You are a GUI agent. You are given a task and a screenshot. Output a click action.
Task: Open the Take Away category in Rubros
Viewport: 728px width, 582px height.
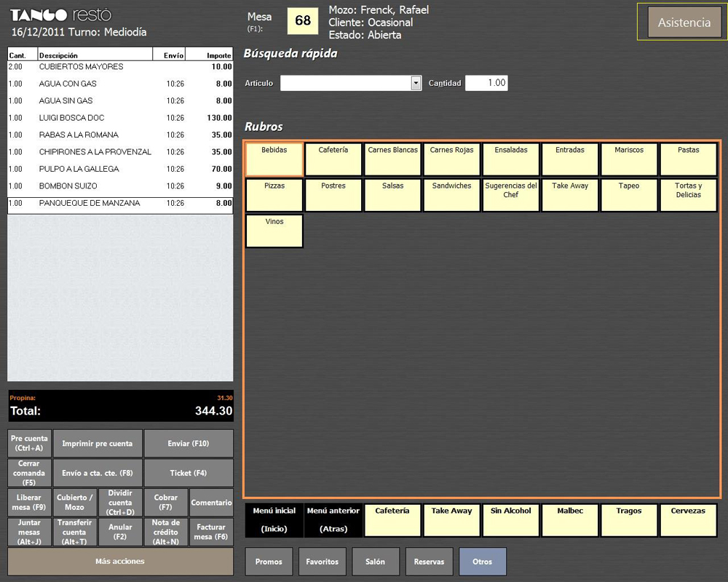(570, 196)
